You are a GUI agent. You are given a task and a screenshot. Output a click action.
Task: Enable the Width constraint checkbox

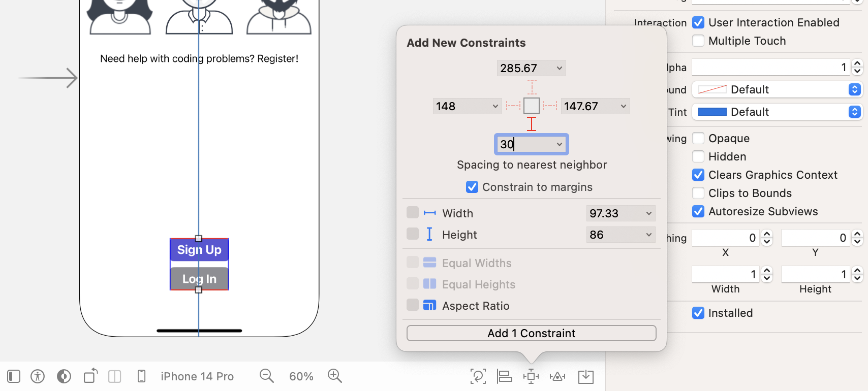[413, 213]
